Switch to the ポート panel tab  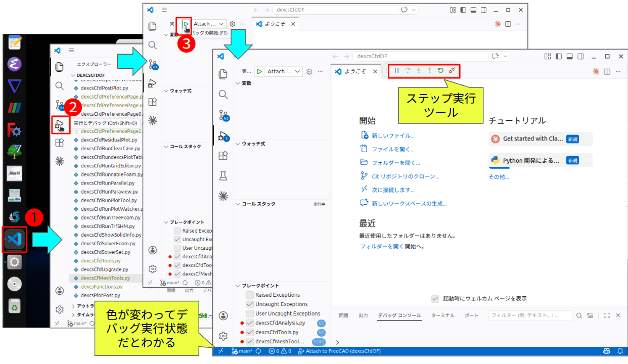pos(471,315)
